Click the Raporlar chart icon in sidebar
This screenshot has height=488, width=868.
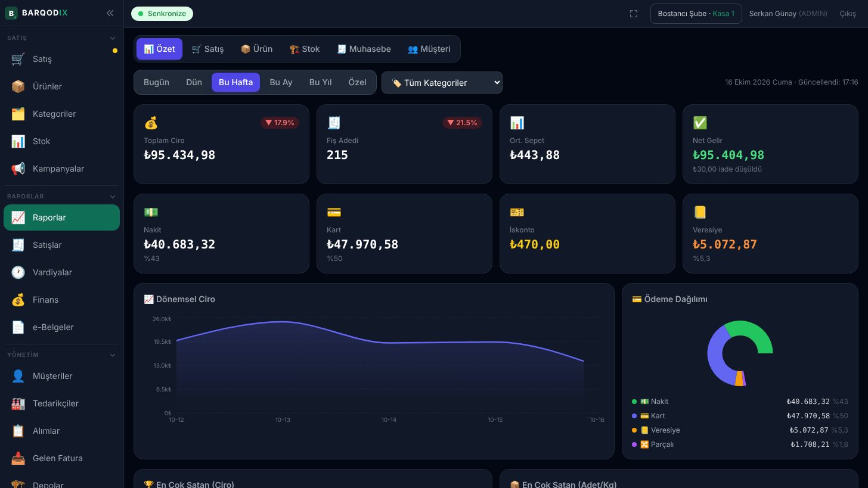click(18, 217)
